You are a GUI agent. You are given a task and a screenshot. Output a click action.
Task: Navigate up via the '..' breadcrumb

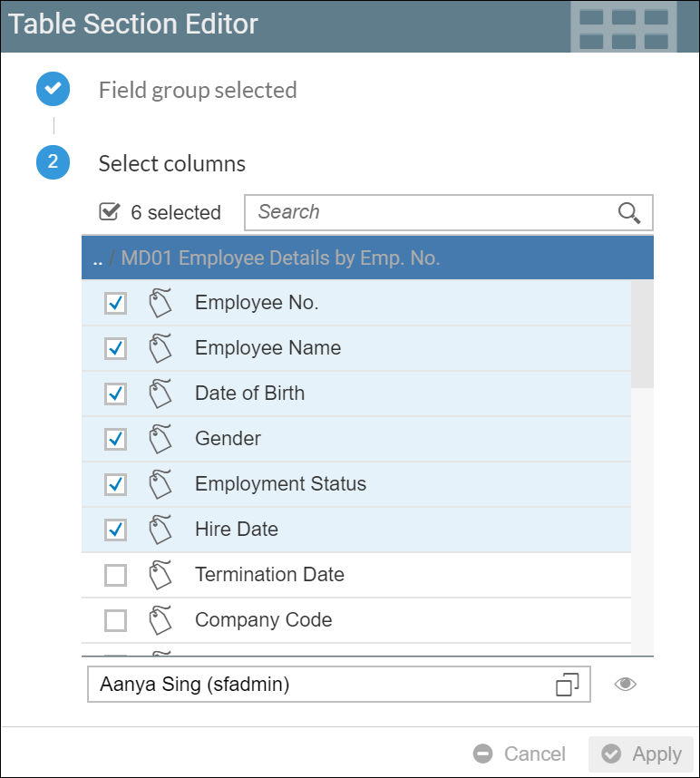point(97,258)
